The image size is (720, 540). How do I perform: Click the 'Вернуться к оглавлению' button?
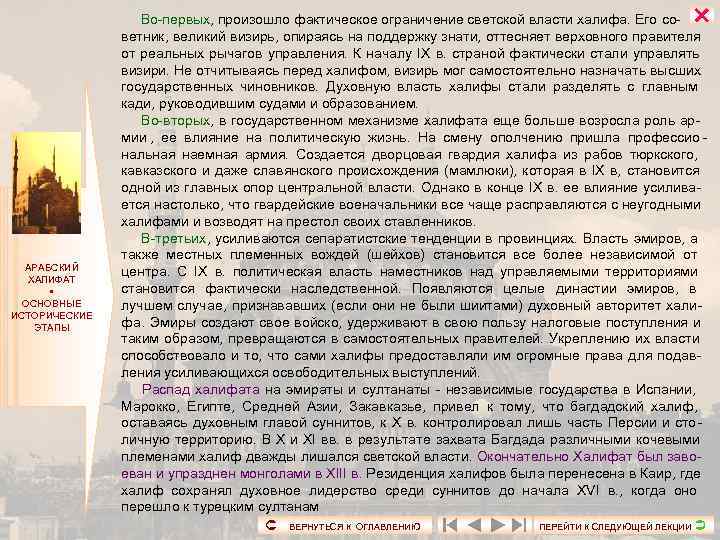pos(345,526)
